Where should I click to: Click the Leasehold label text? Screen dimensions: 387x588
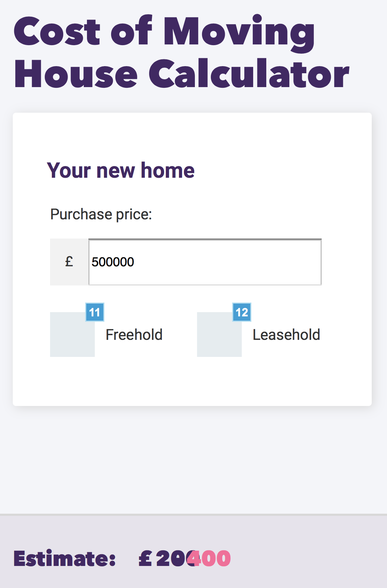[287, 335]
